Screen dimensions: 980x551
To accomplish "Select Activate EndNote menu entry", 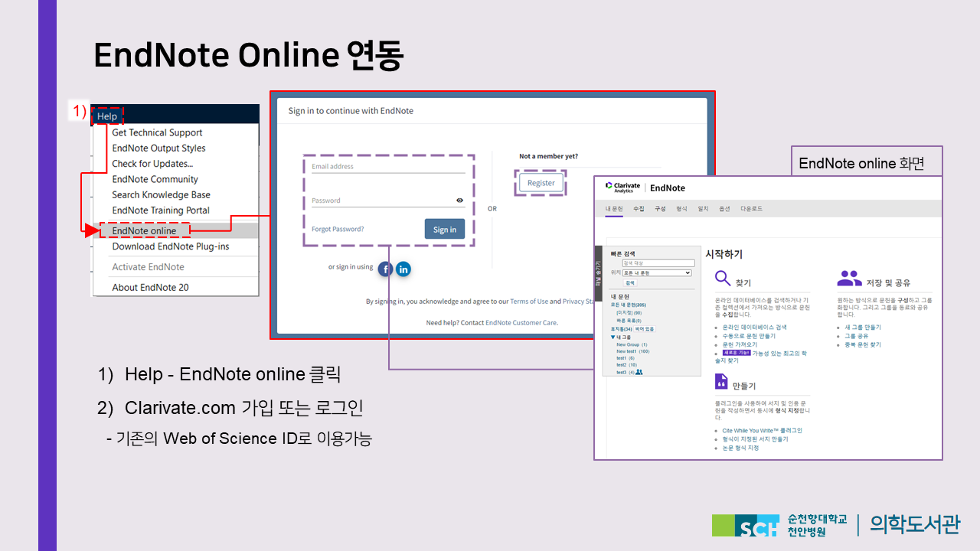I will coord(148,267).
